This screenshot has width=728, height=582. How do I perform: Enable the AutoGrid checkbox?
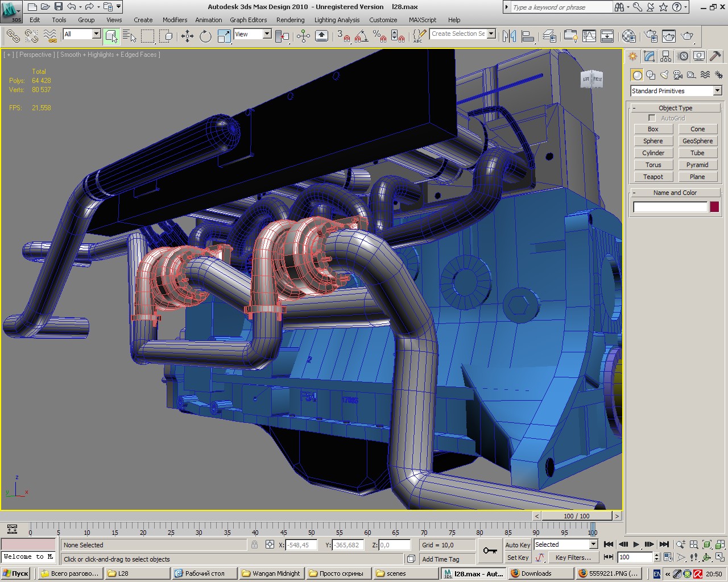(652, 118)
